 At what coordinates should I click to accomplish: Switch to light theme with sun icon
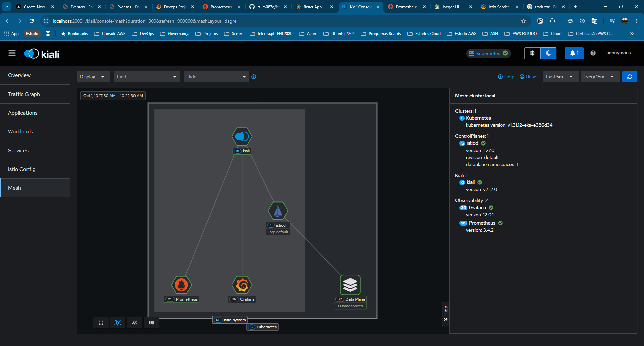532,53
